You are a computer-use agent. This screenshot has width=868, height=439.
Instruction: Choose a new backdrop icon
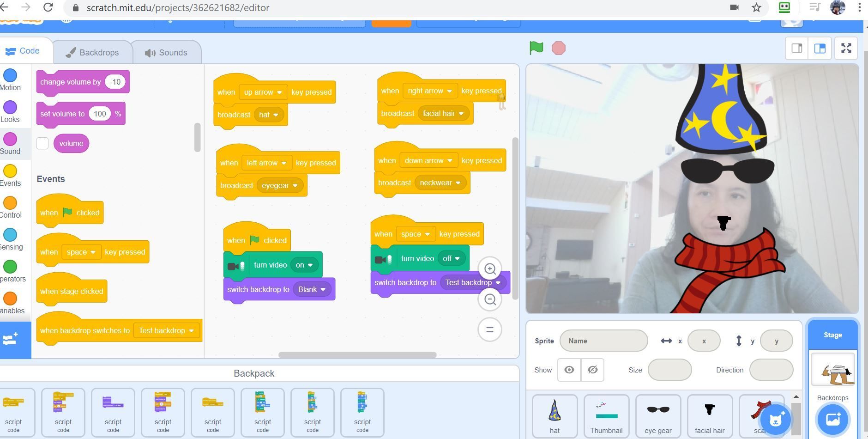[832, 420]
